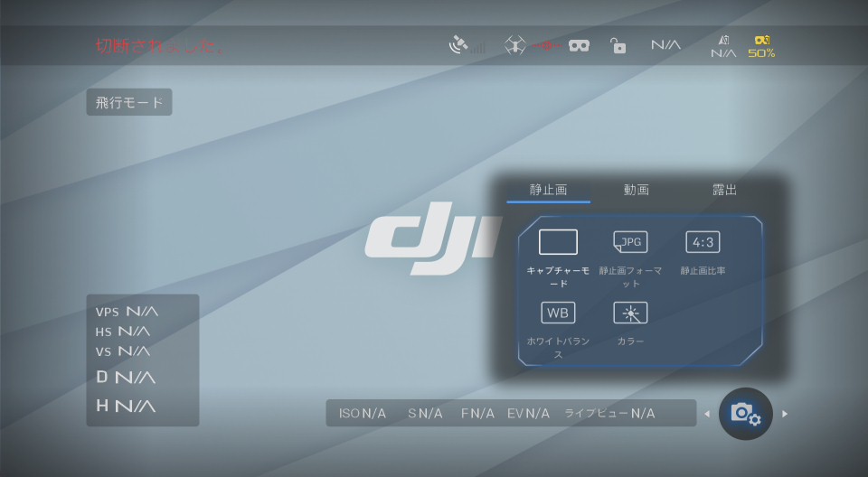Switch to the 動画 tab
868x477 pixels.
636,190
